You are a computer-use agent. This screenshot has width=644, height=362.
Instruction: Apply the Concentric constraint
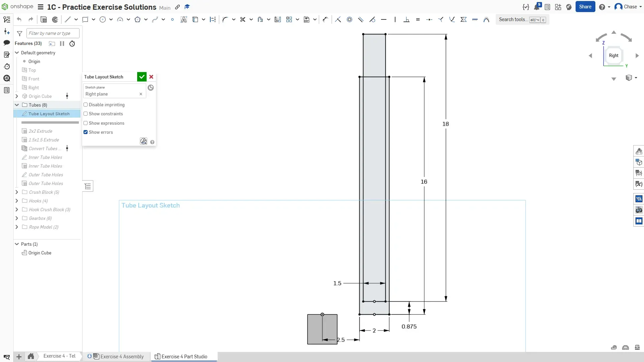point(350,19)
